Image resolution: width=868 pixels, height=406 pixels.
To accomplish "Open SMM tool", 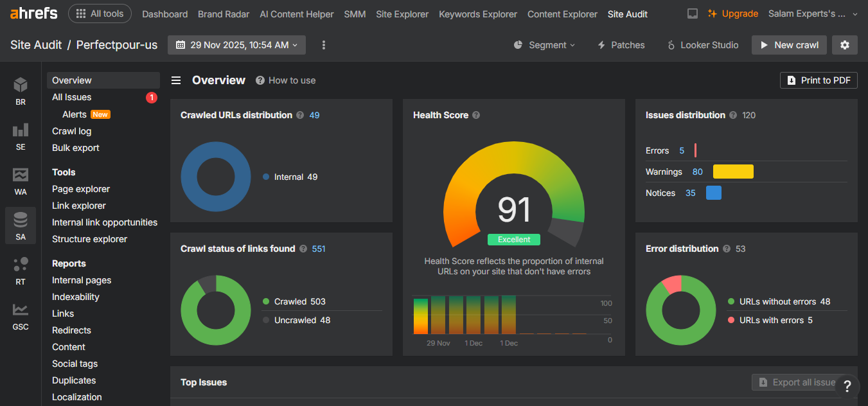I will point(355,13).
